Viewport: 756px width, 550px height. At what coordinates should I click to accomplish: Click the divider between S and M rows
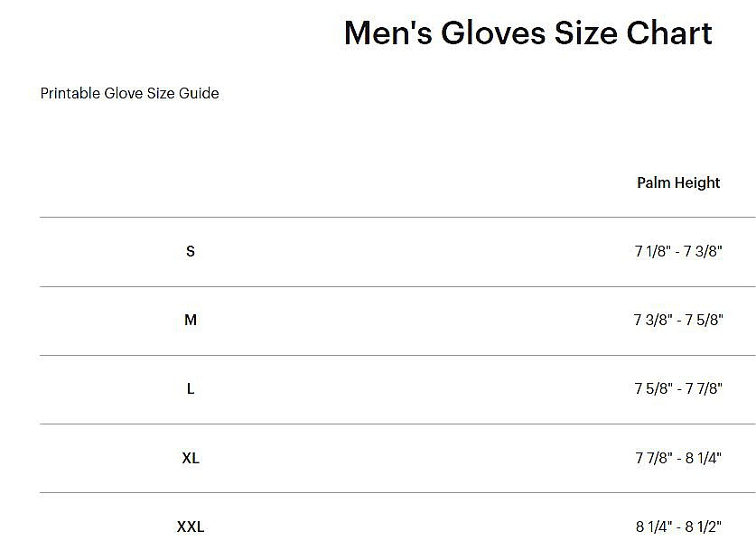(397, 286)
